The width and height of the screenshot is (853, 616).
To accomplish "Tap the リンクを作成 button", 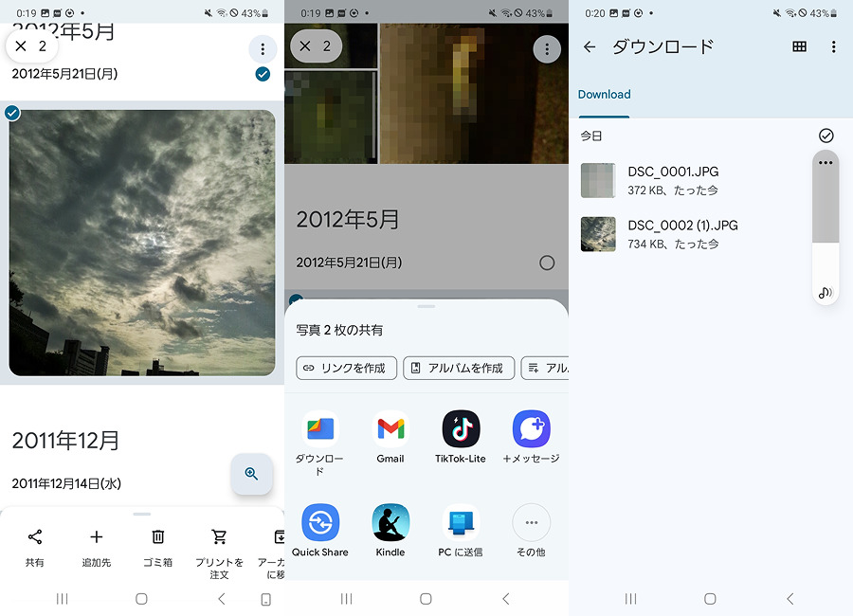I will 346,368.
